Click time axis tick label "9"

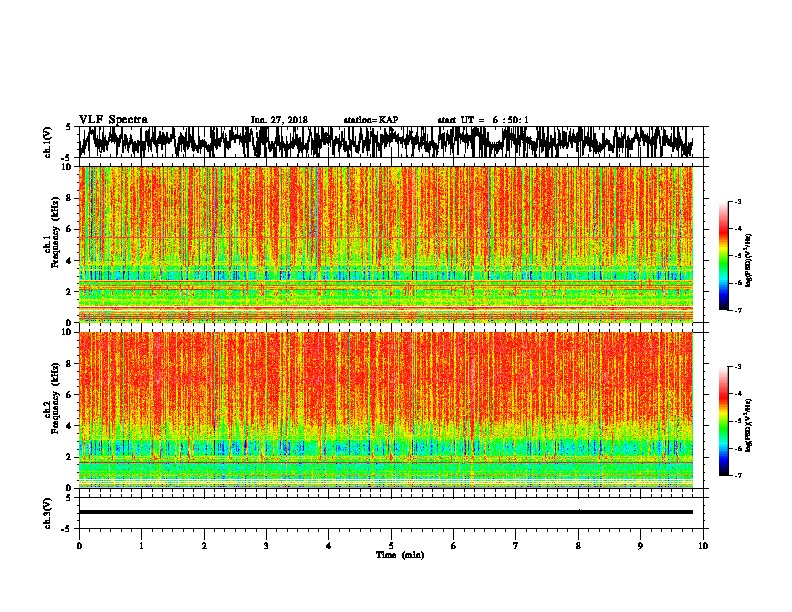pos(640,546)
